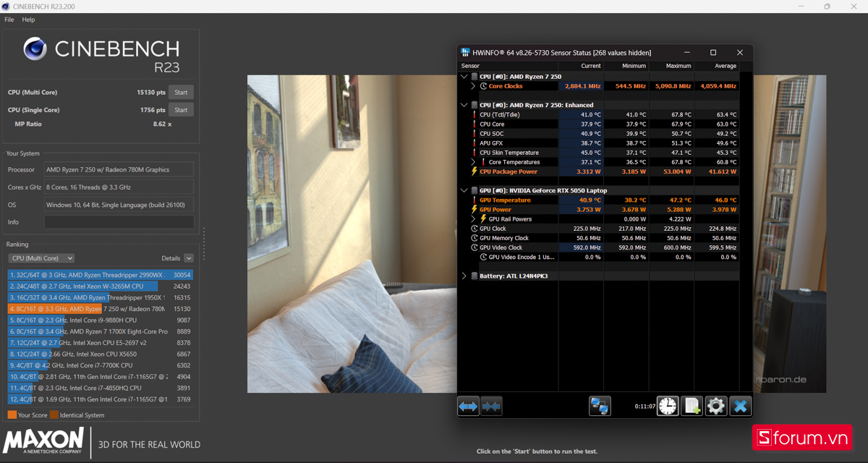Click thermometer icon beside GPU Temperature
This screenshot has width=868, height=463.
pyautogui.click(x=475, y=200)
